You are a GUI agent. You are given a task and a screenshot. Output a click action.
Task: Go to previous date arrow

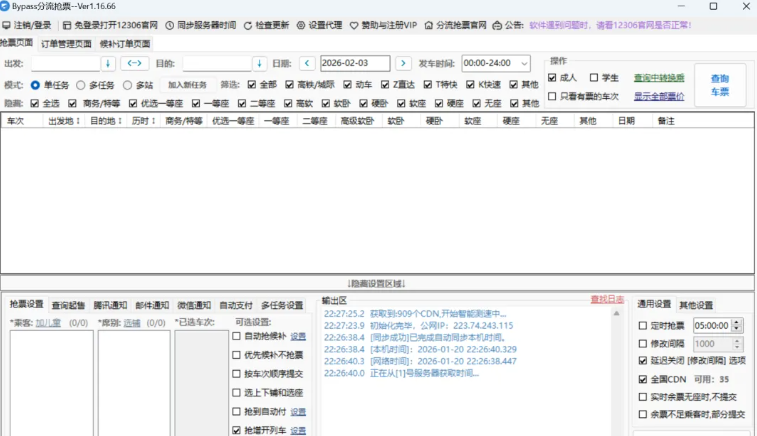pos(308,64)
